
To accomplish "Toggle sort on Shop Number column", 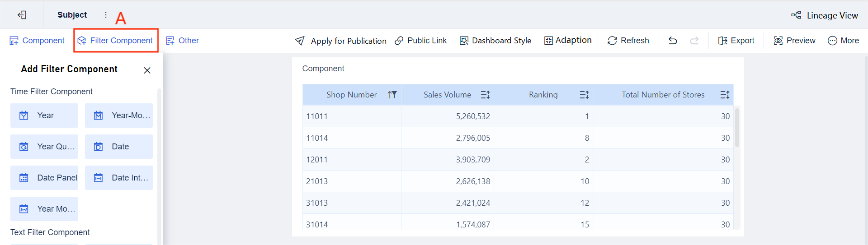I will point(392,95).
